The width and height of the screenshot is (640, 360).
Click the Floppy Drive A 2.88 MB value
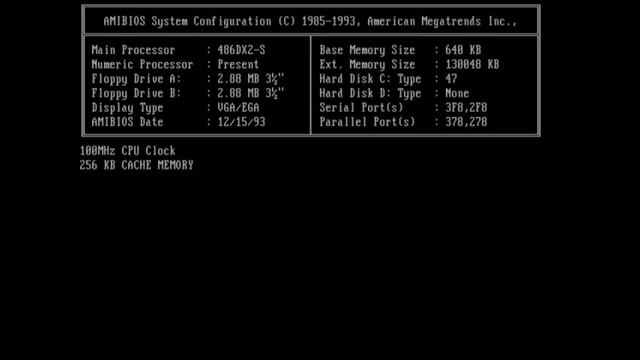click(x=251, y=79)
